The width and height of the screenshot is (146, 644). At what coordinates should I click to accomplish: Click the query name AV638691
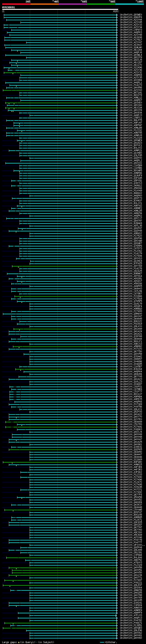pos(8,7)
